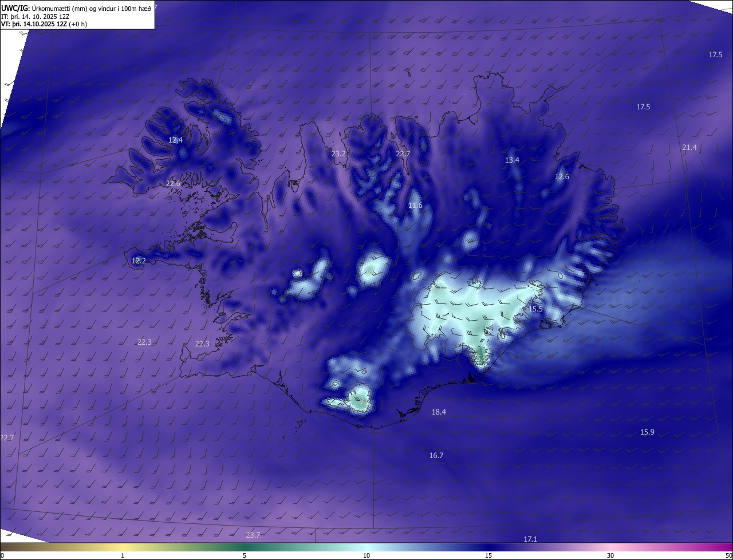733x560 pixels.
Task: Select the colour scale tick labelled 5
Action: pos(245,555)
